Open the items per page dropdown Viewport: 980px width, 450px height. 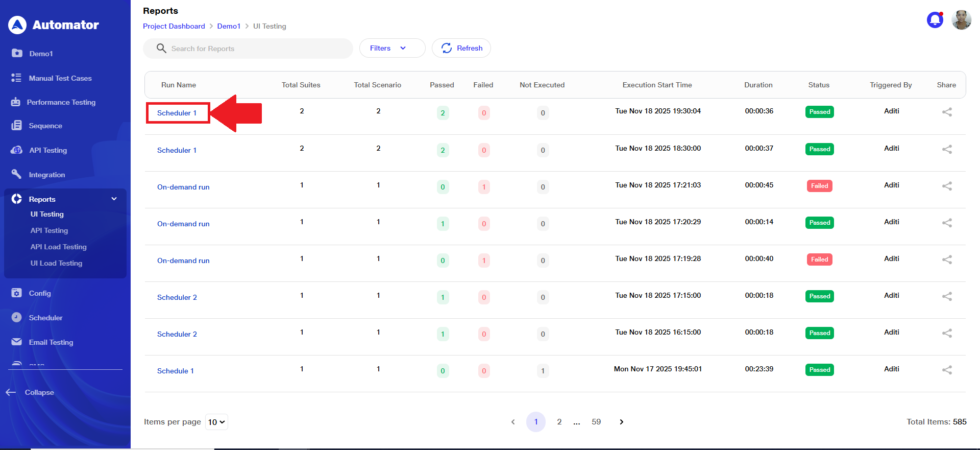point(216,422)
